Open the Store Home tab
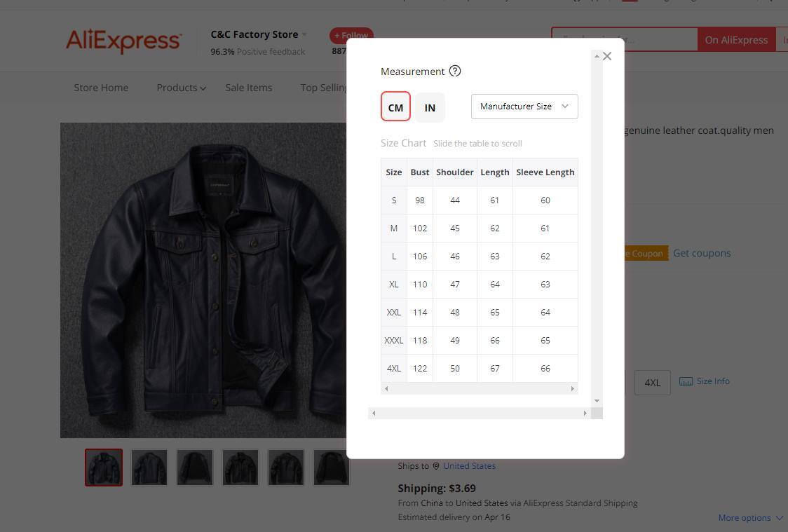Image resolution: width=788 pixels, height=532 pixels. [x=101, y=88]
